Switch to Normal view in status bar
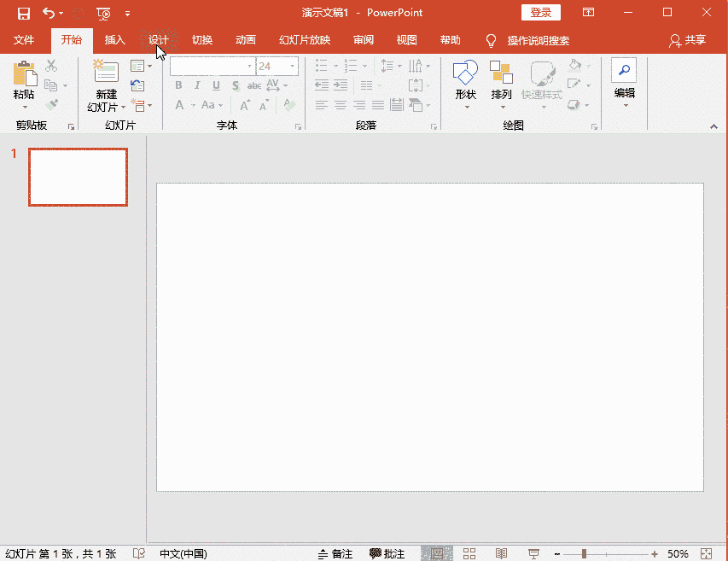Screen dimensions: 728x561 point(436,553)
